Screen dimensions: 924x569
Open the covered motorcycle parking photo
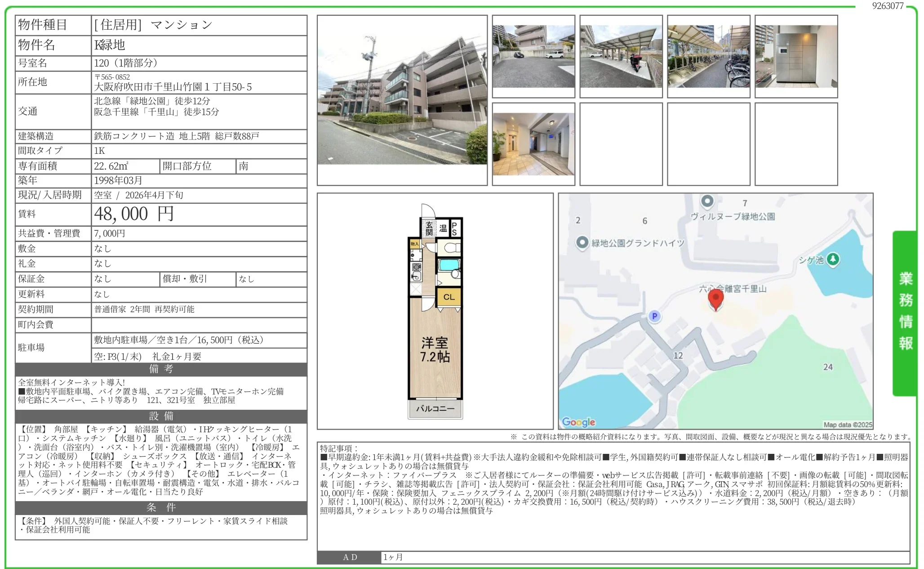(621, 56)
